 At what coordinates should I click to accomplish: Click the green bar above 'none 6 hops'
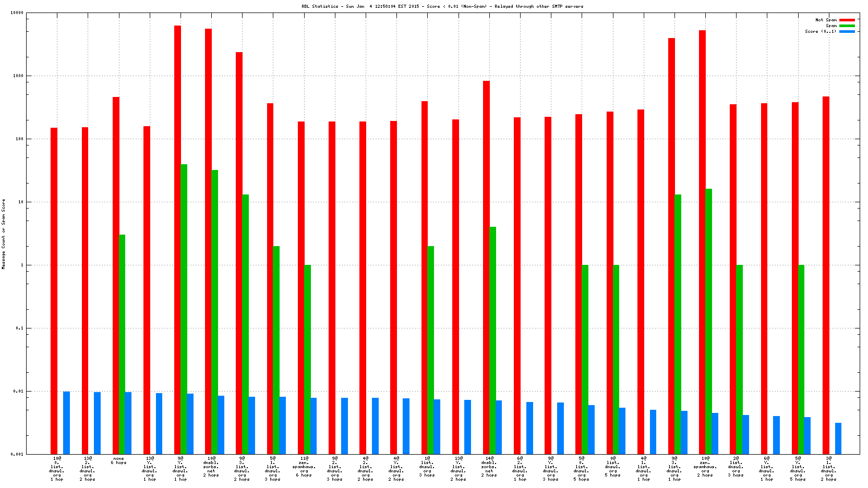(122, 344)
